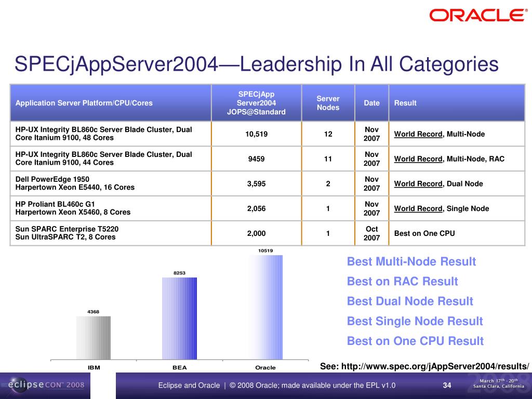Image resolution: width=532 pixels, height=399 pixels.
Task: Click the 10,519 JOPS table cell
Action: pos(256,134)
